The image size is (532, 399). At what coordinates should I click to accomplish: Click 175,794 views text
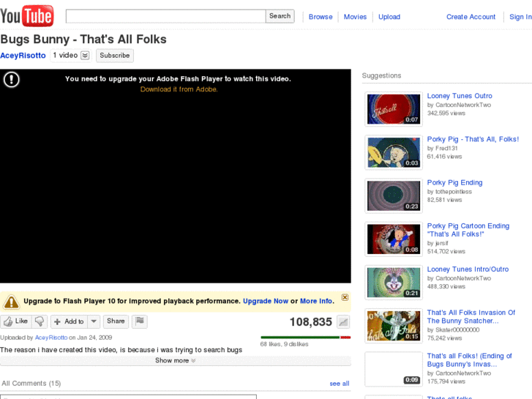(x=446, y=381)
